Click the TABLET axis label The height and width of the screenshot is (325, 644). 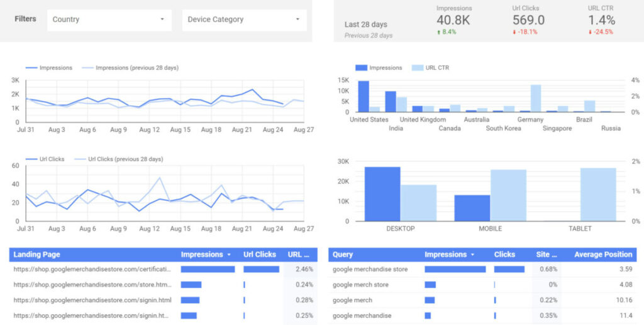580,229
